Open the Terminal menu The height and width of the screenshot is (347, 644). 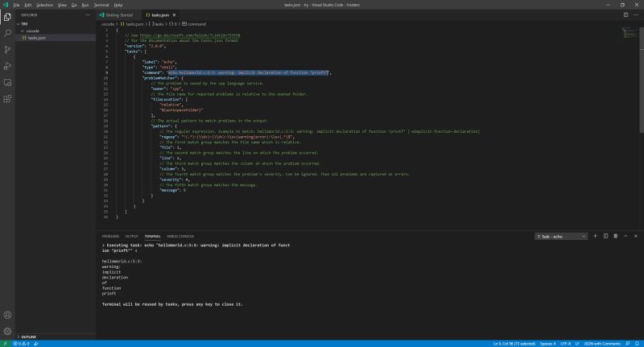pyautogui.click(x=101, y=5)
